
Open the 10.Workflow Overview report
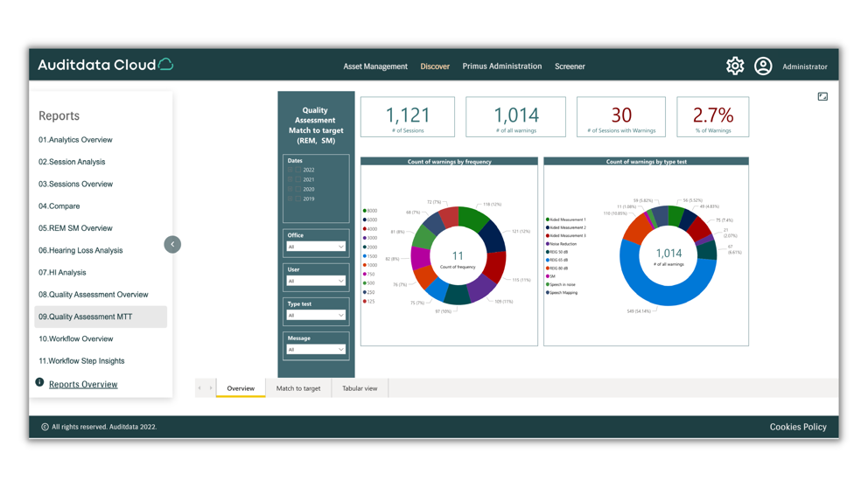point(76,338)
